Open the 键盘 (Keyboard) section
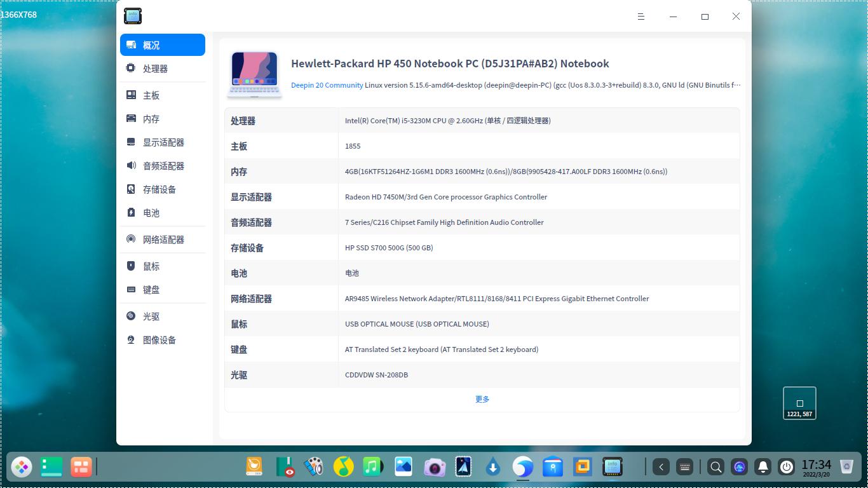 click(151, 289)
